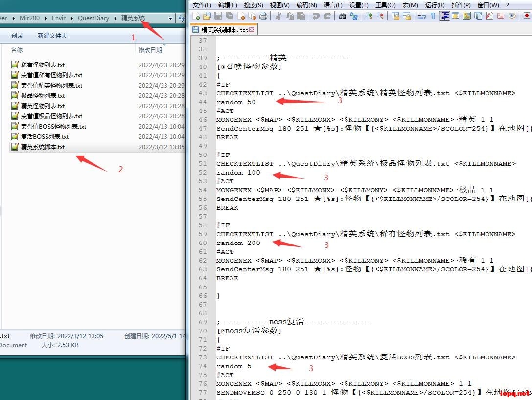Expand the breadcrumb arrow after Envir
Viewport: 532px width, 400px height.
[72, 18]
